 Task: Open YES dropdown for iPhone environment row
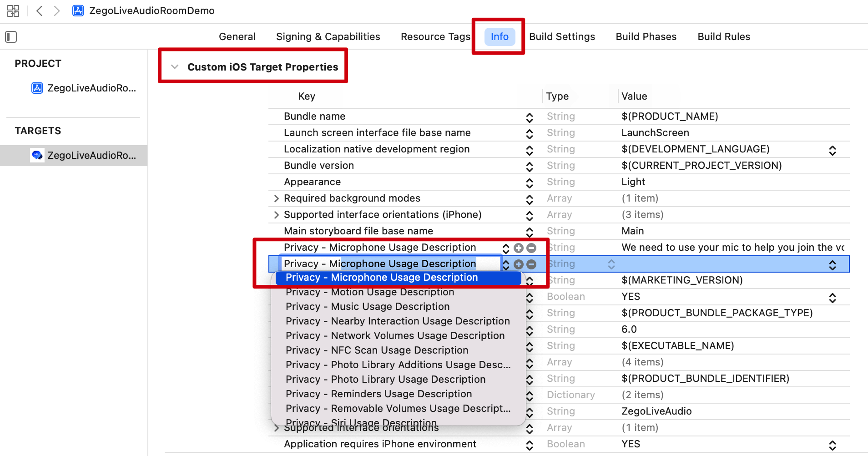pos(833,445)
